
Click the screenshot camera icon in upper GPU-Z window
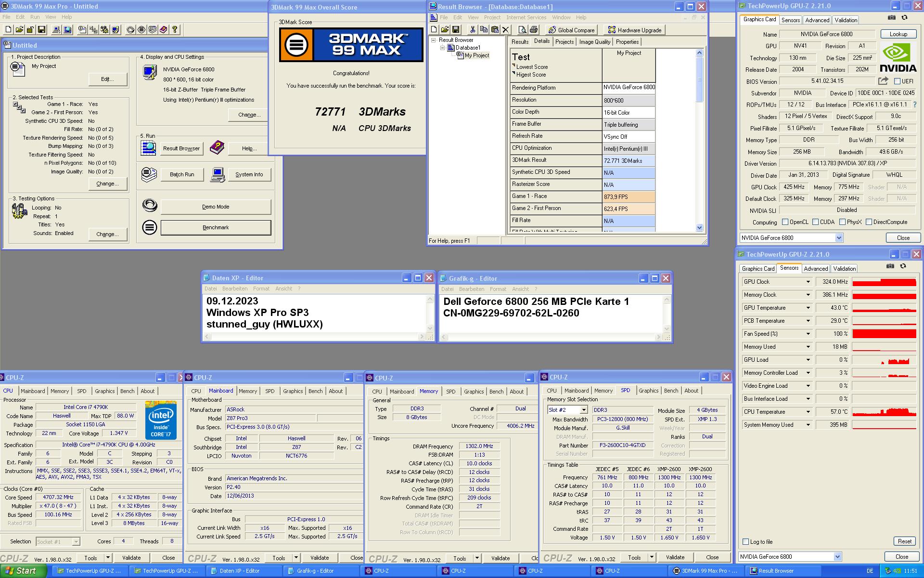(892, 17)
